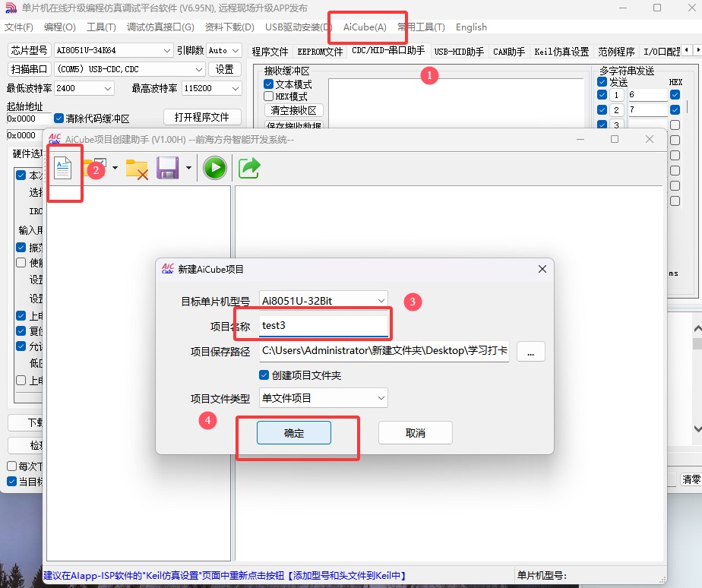Toggle the 文本模式 checkbox

pyautogui.click(x=269, y=84)
